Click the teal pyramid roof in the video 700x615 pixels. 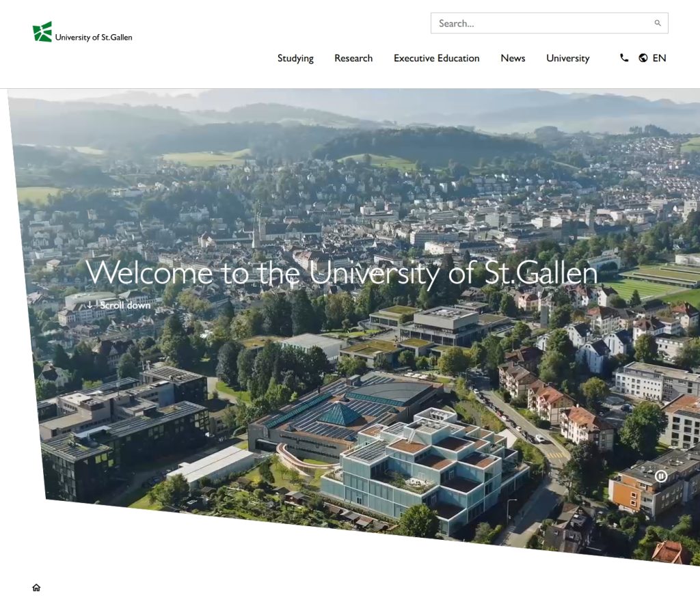click(x=340, y=413)
